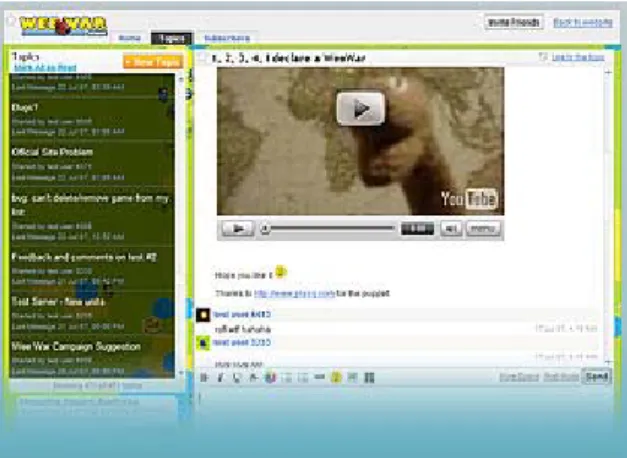Viewport: 627px width, 458px height.
Task: Click the message pane scrollbar up arrow
Action: (608, 72)
